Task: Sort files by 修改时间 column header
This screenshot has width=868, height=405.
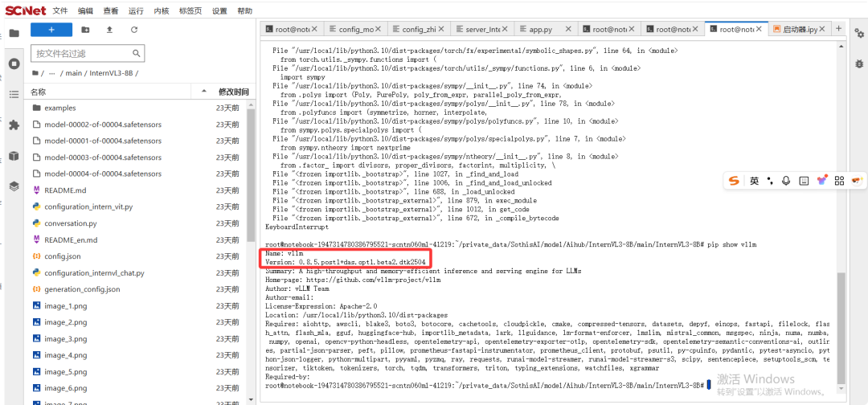Action: coord(233,92)
